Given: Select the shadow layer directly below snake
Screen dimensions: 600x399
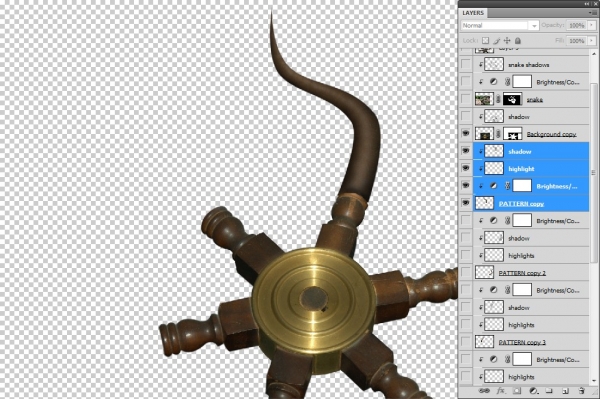Looking at the screenshot, I should coord(531,117).
